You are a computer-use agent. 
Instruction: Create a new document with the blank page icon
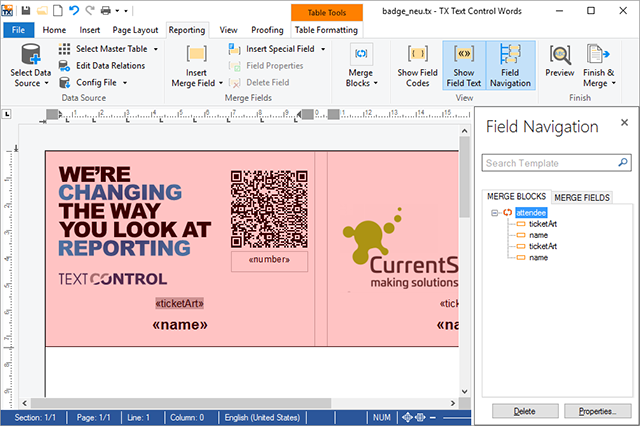click(x=58, y=10)
